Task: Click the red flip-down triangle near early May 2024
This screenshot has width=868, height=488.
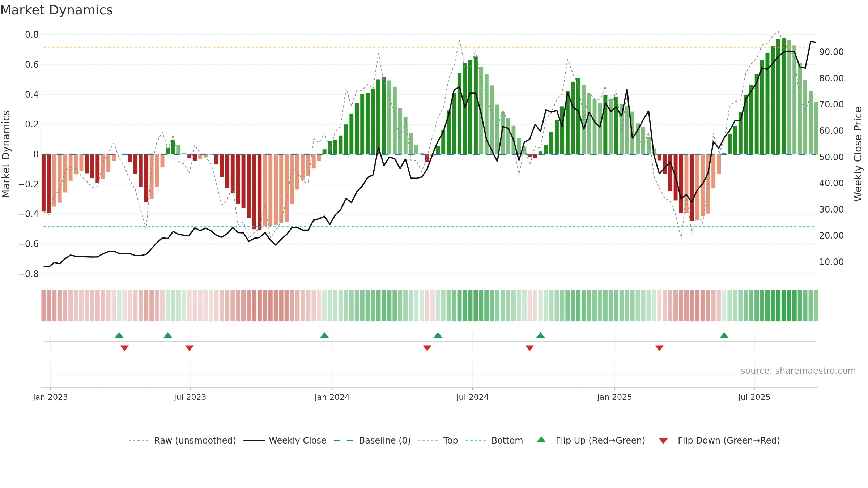Action: [427, 348]
